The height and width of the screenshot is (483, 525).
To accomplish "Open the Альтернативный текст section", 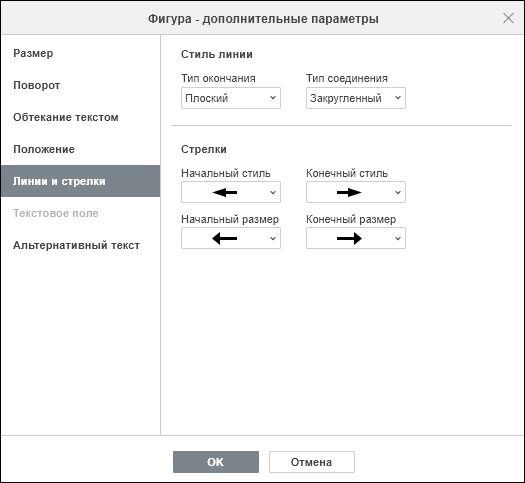I will pyautogui.click(x=80, y=245).
